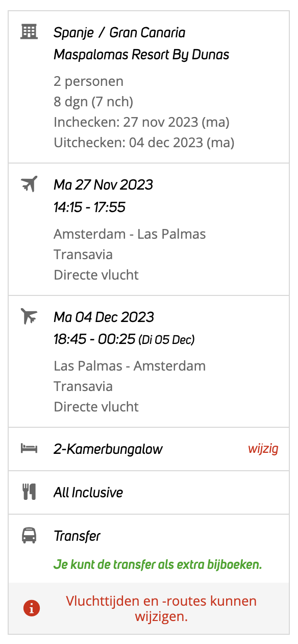Click the departing airplane icon
The width and height of the screenshot is (298, 644).
coord(29,183)
